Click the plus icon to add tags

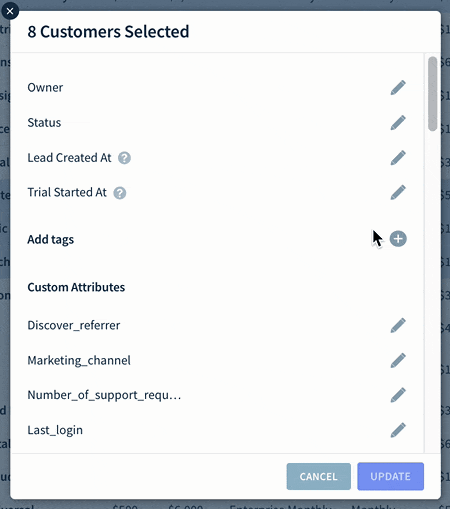tap(398, 239)
